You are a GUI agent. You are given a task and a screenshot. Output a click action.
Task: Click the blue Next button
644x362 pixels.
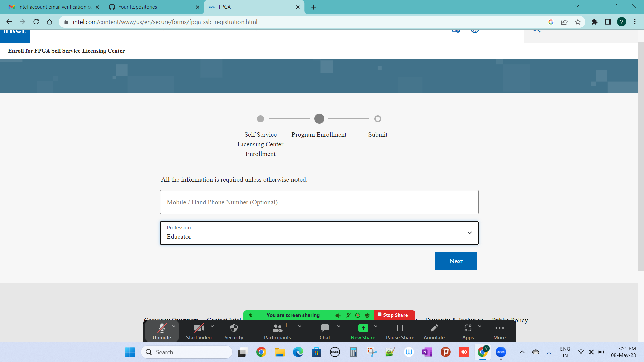coord(456,261)
